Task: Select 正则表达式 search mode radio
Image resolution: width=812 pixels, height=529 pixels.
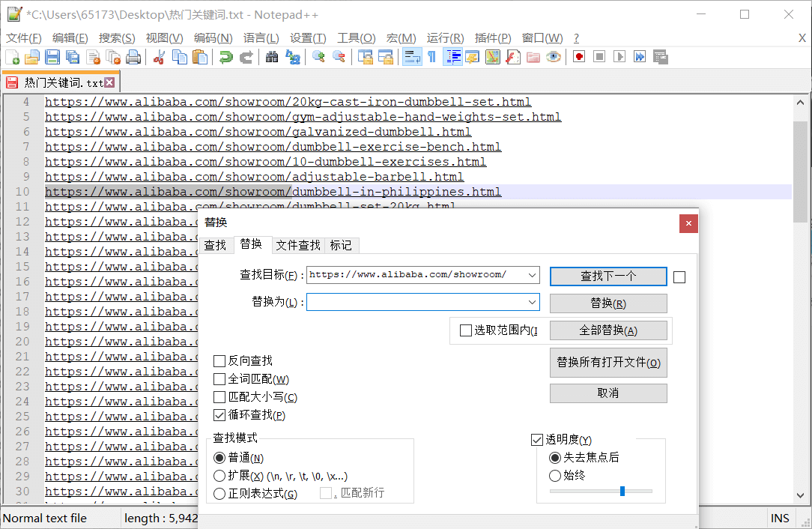Action: pos(219,494)
